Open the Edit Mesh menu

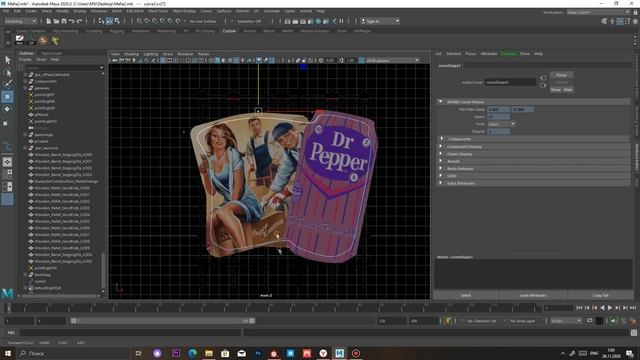click(135, 11)
